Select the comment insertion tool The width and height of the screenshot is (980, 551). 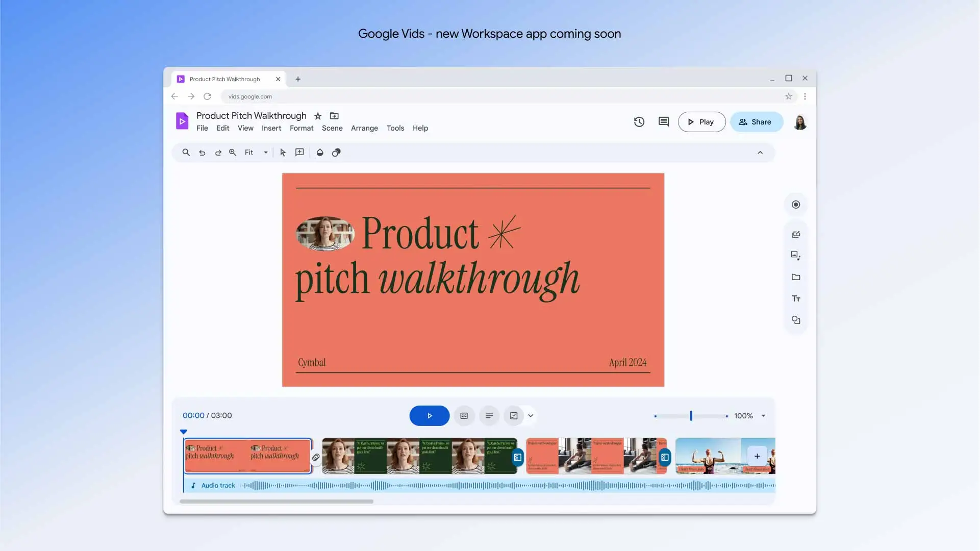(x=299, y=152)
